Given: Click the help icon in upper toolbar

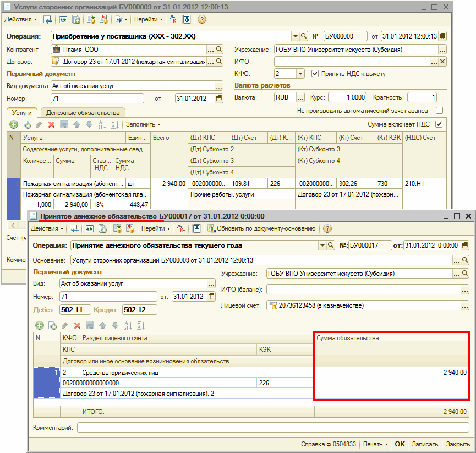Looking at the screenshot, I should pyautogui.click(x=201, y=19).
